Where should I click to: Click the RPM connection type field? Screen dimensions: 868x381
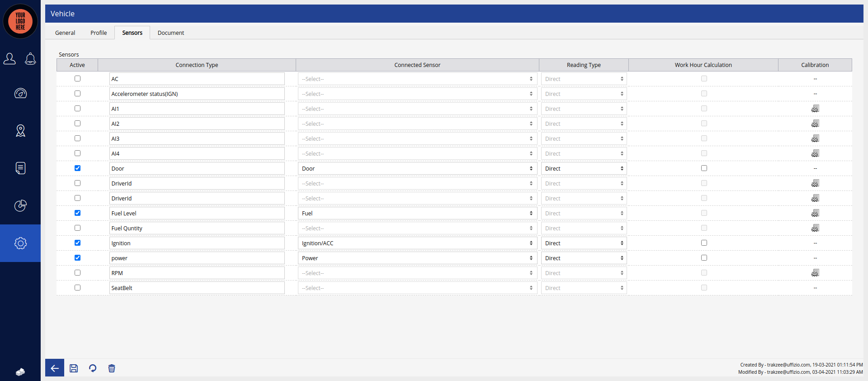(x=197, y=273)
